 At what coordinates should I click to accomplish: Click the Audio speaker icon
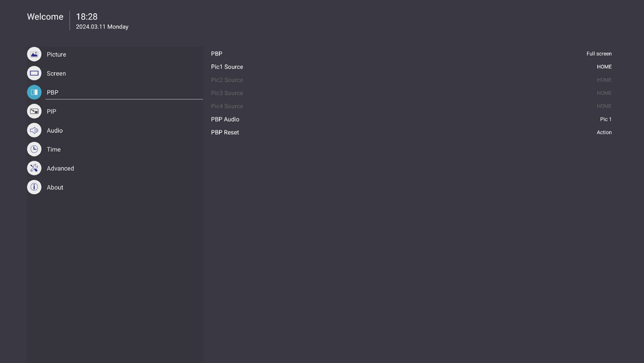(x=34, y=130)
